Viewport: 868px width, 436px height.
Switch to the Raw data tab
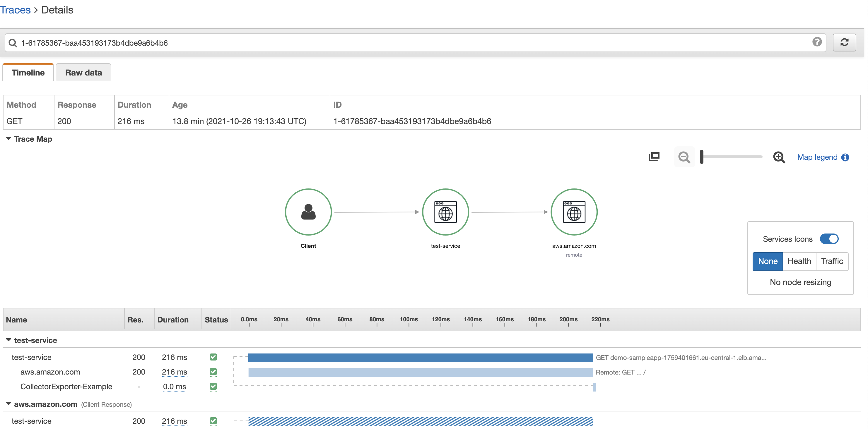pyautogui.click(x=83, y=72)
